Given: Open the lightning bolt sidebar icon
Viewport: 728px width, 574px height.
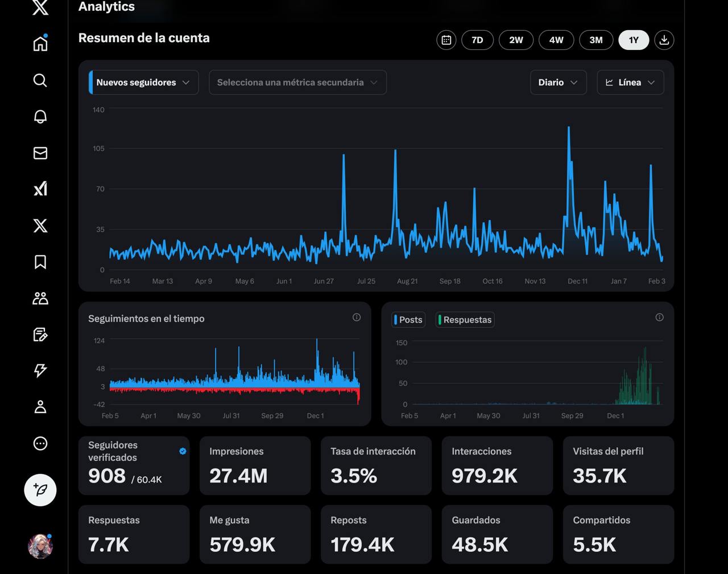Looking at the screenshot, I should click(40, 371).
